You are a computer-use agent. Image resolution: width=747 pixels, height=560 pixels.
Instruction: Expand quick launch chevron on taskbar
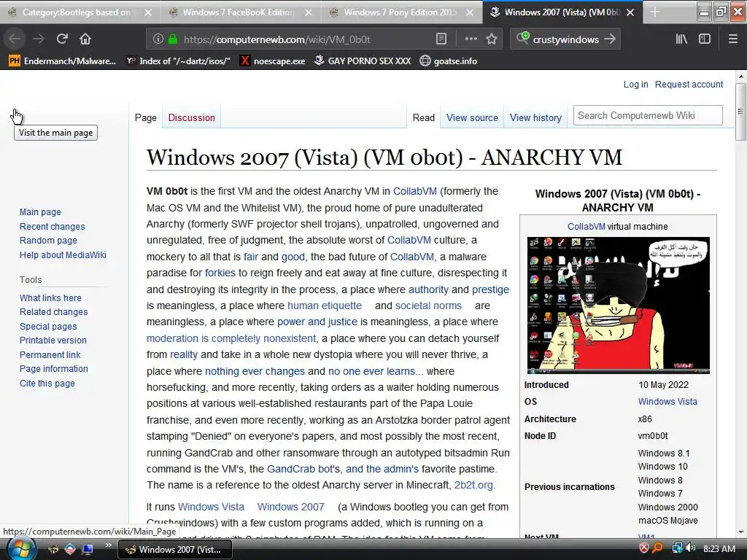109,545
